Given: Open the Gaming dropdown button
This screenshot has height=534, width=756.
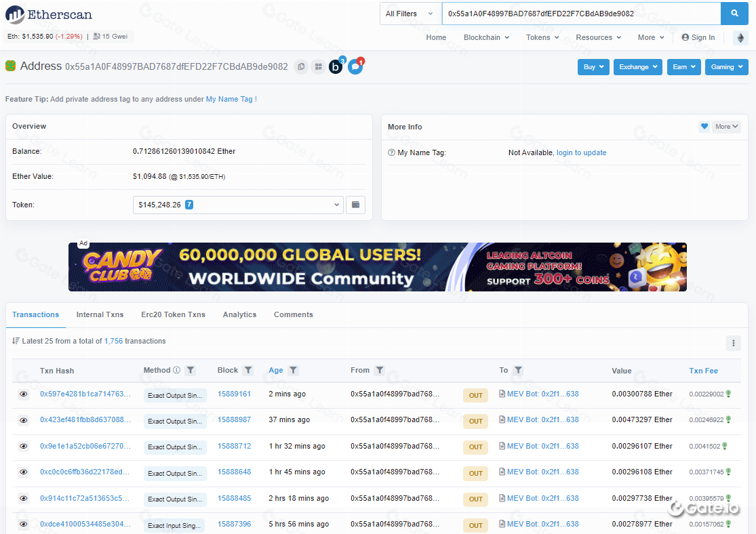Looking at the screenshot, I should tap(727, 67).
